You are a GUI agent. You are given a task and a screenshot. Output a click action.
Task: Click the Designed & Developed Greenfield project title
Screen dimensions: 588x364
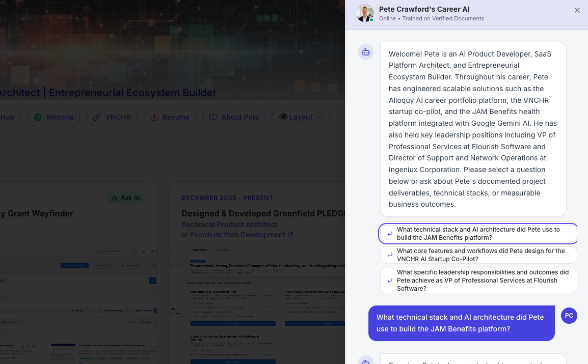point(263,213)
